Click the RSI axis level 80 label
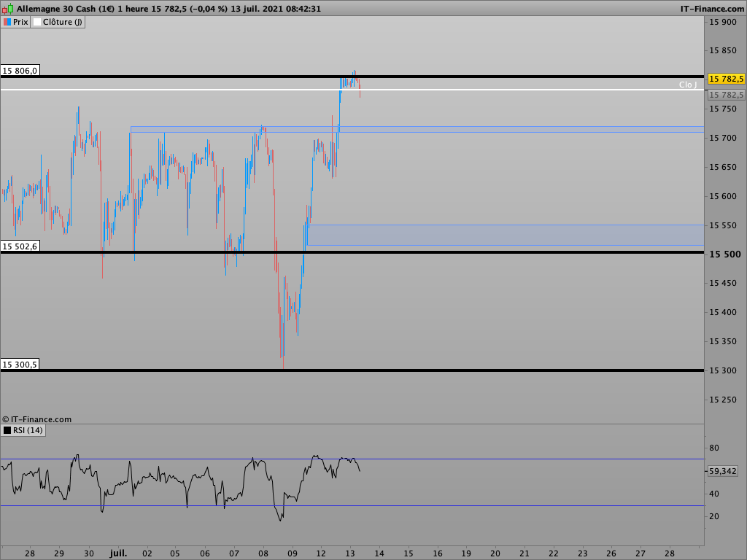The image size is (747, 560). 714,448
